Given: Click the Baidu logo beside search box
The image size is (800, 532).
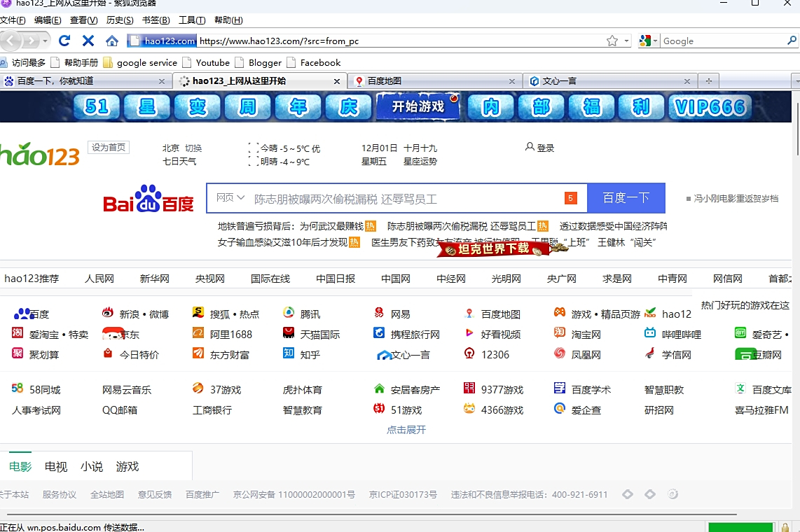Looking at the screenshot, I should point(149,199).
